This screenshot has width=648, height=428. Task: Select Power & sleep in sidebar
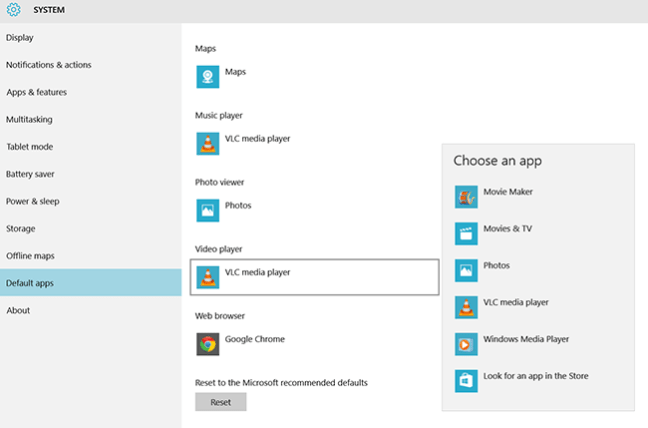tap(33, 201)
